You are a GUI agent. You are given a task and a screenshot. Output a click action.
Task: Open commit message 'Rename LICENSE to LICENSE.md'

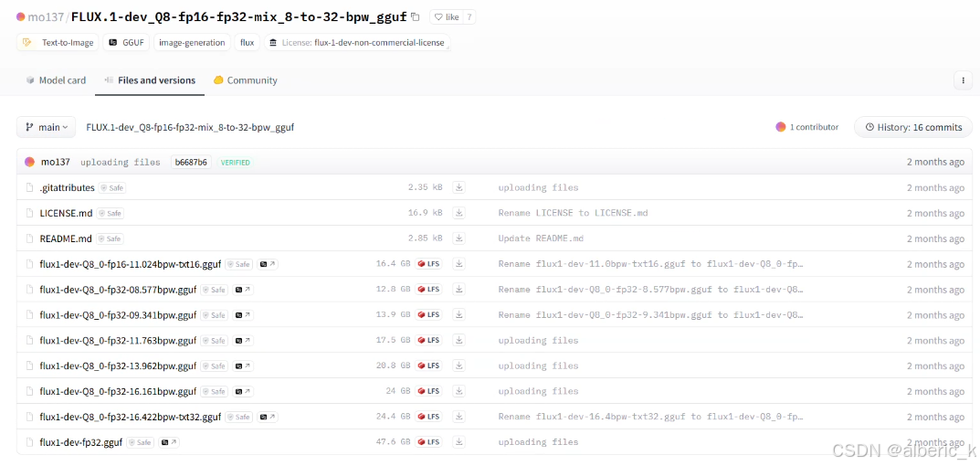pos(573,213)
